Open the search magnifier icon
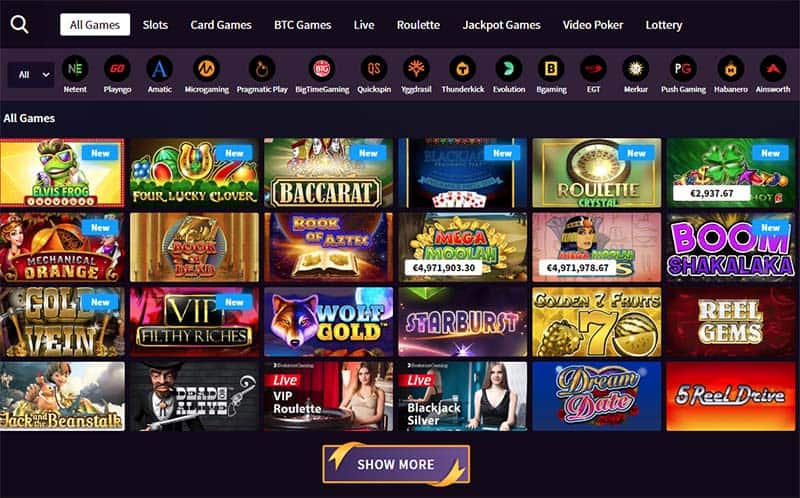Screen dimensions: 800x498 pos(19,24)
